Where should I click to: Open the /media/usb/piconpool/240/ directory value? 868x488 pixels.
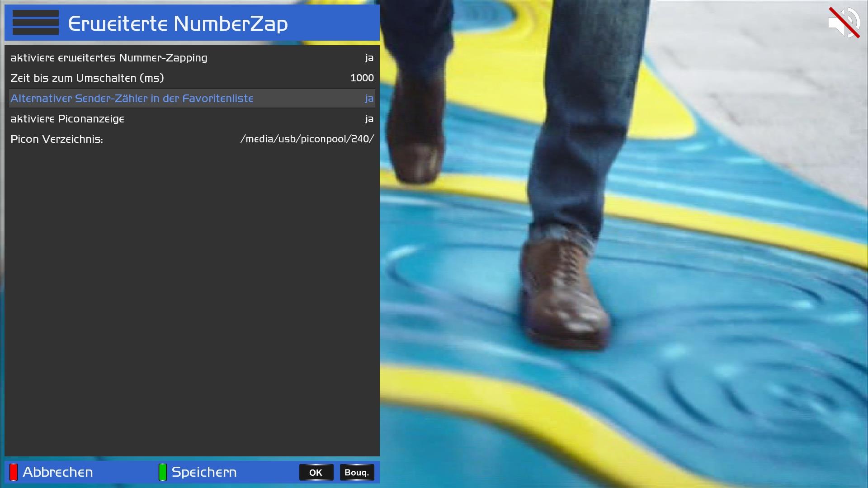(x=307, y=139)
